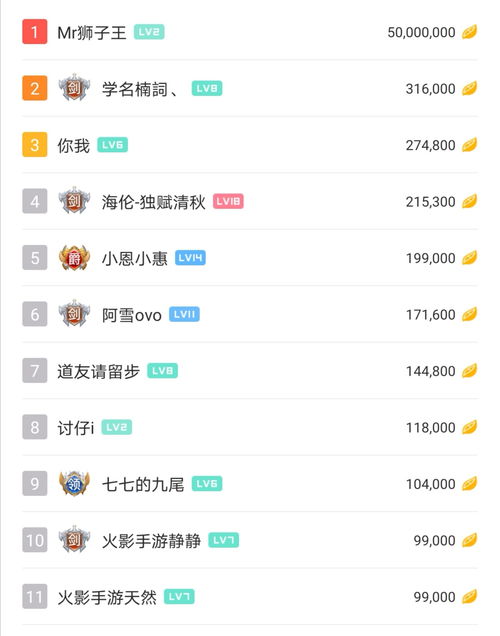The image size is (500, 636).
Task: Open Mr狮子王's profile
Action: point(92,32)
